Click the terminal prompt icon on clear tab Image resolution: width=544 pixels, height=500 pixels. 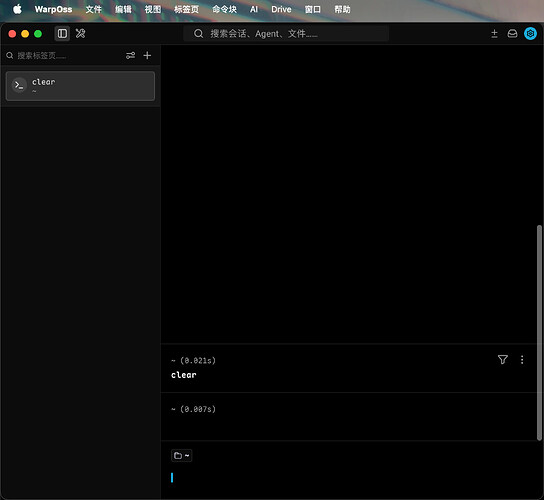tap(19, 85)
